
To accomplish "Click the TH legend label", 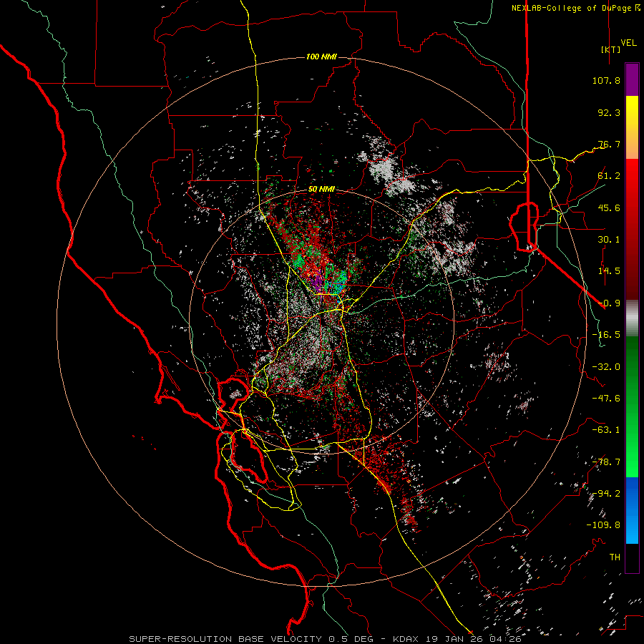I will 615,557.
